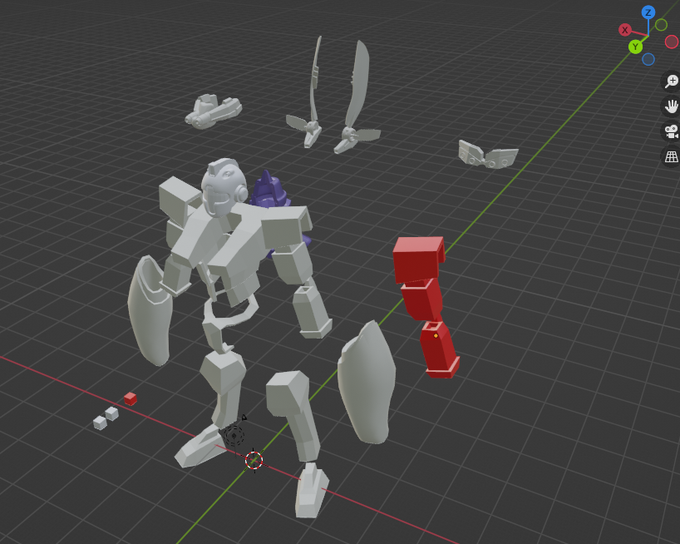Toggle the camera view icon
680x544 pixels.
pyautogui.click(x=672, y=131)
